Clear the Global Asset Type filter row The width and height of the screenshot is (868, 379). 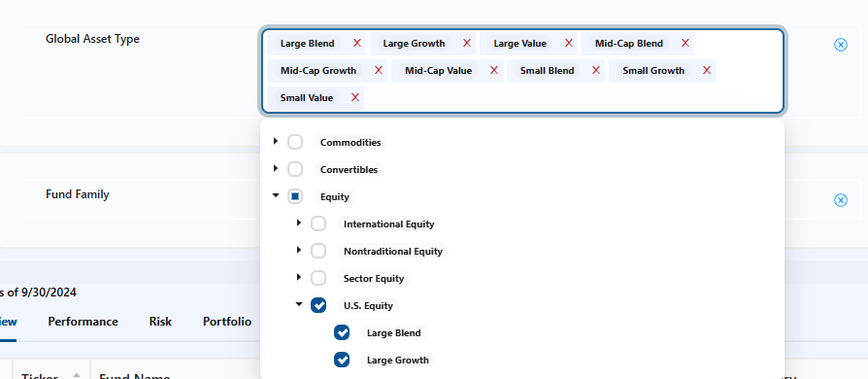coord(840,45)
